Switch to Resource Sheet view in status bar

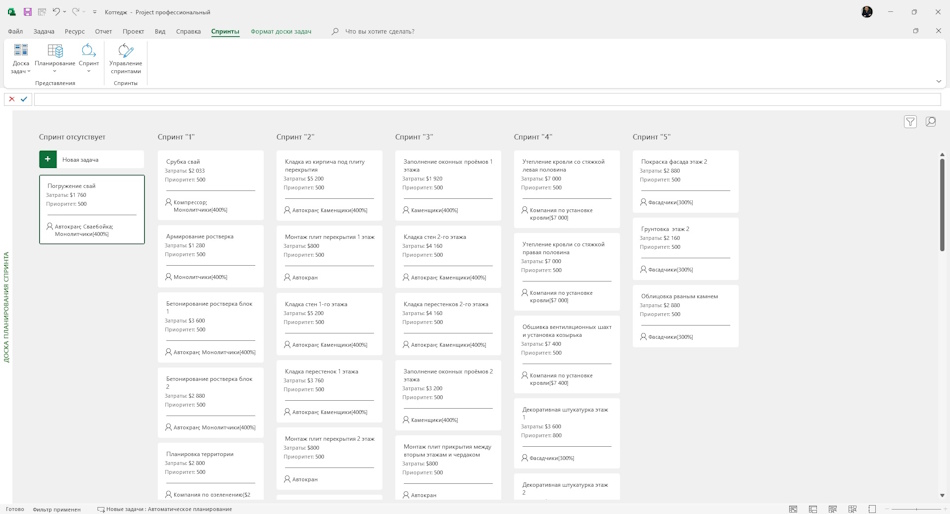pyautogui.click(x=852, y=509)
